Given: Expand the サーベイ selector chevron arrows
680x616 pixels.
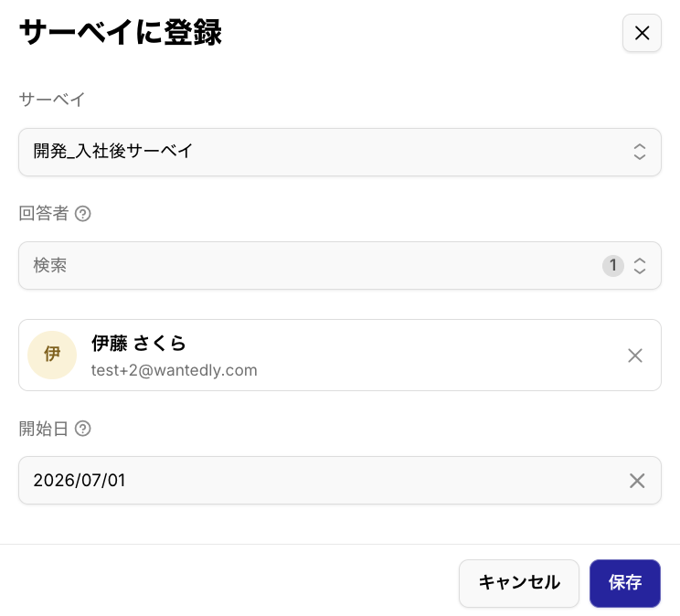Looking at the screenshot, I should point(640,152).
